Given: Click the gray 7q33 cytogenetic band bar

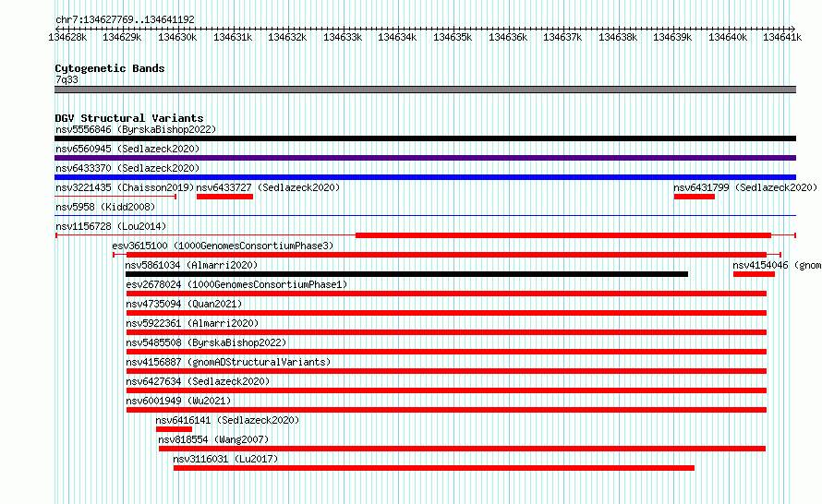Looking at the screenshot, I should 425,90.
